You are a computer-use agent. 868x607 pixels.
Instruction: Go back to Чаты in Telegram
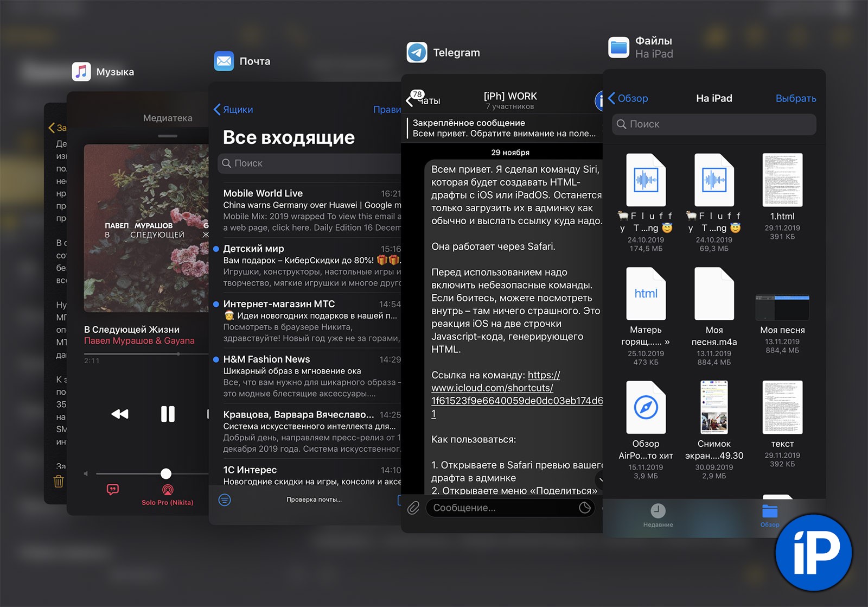(424, 99)
